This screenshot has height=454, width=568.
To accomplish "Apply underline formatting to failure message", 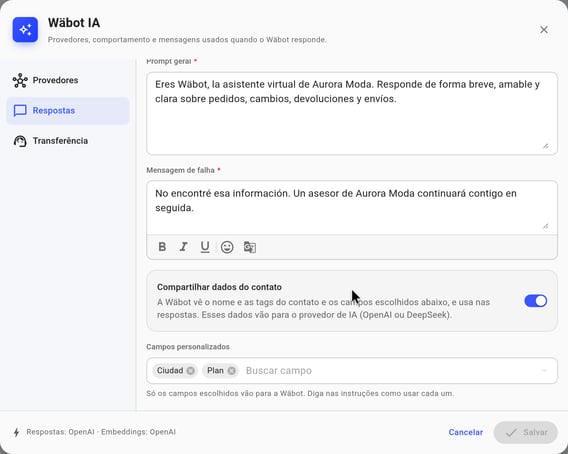I will 205,247.
